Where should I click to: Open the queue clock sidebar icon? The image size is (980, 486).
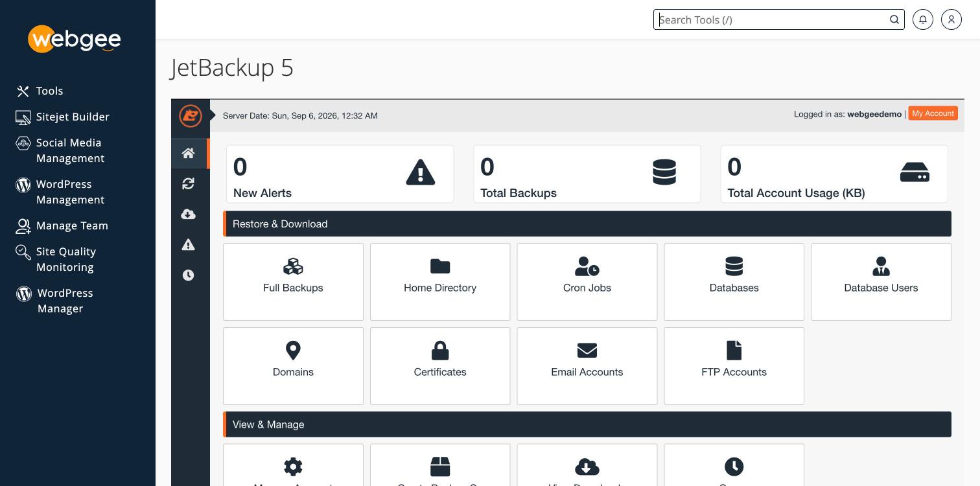coord(189,275)
